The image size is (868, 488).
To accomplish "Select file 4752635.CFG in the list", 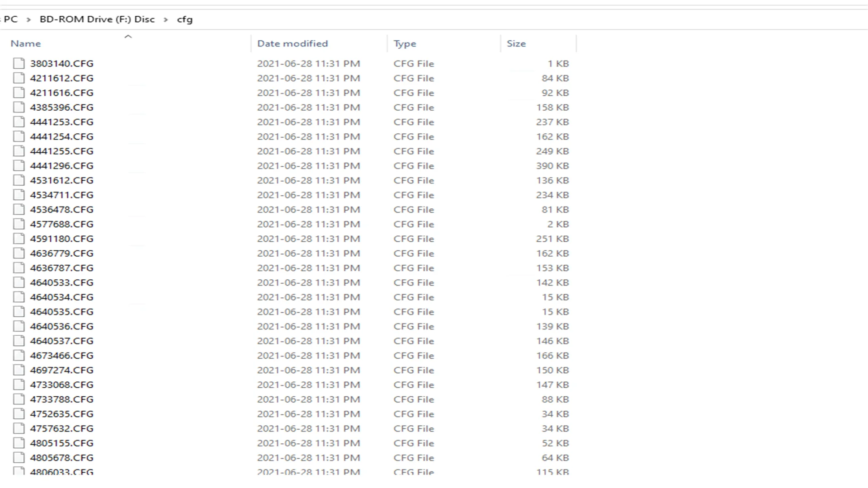I will coord(62,414).
